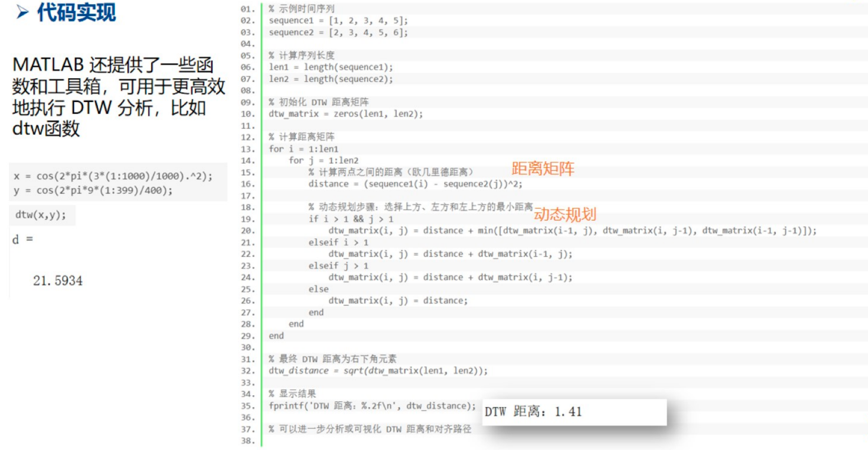
Task: Click the for j = 1:len2 line
Action: (324, 160)
